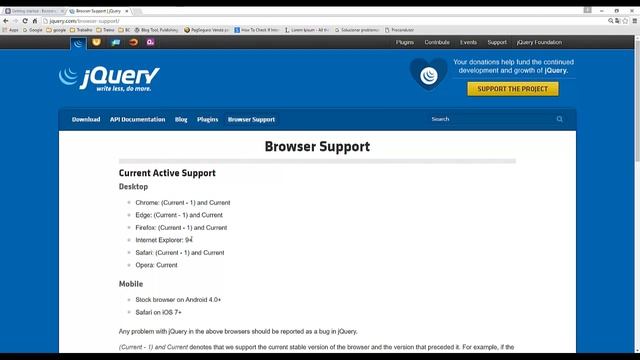Viewport: 640px width, 360px height.
Task: Click the site Search input field
Action: [492, 119]
